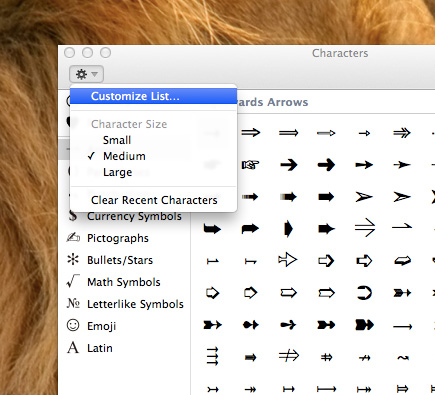Pick the double-line arrow from bar
Viewport: 435px width, 395px height.
point(403,389)
